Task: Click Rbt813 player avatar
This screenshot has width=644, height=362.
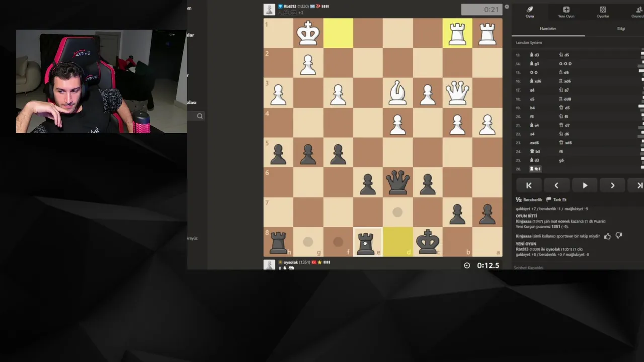Action: pos(269,9)
